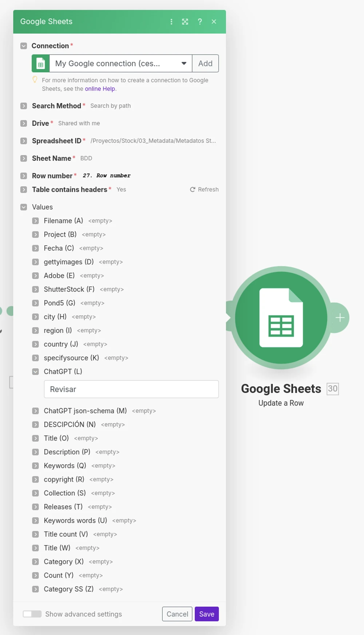364x635 pixels.
Task: Open the online Help link
Action: point(100,89)
